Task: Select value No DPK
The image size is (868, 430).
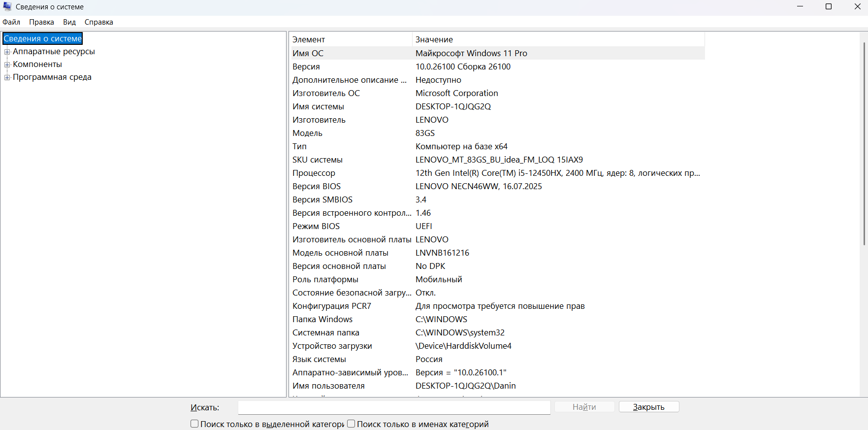Action: click(x=430, y=266)
